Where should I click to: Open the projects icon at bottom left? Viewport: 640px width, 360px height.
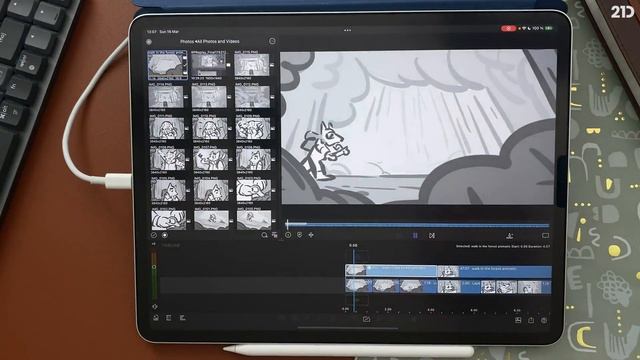pos(156,318)
